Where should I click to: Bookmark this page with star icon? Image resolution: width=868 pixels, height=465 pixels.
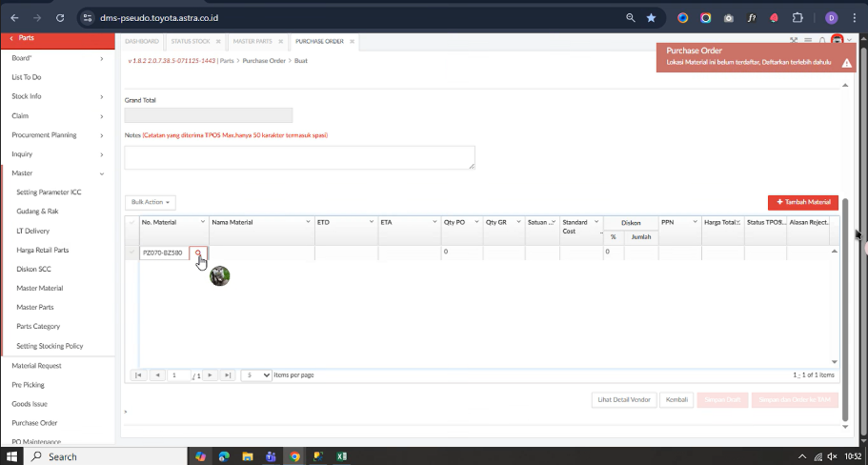pyautogui.click(x=651, y=17)
